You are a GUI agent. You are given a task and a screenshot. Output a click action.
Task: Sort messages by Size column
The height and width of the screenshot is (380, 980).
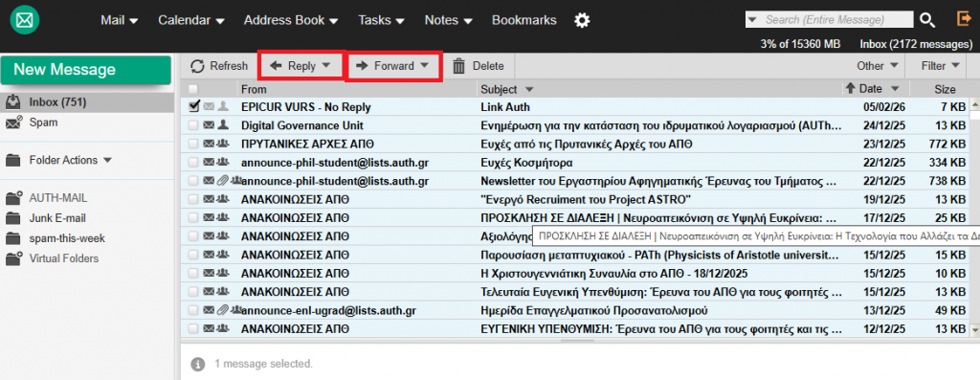(x=945, y=89)
